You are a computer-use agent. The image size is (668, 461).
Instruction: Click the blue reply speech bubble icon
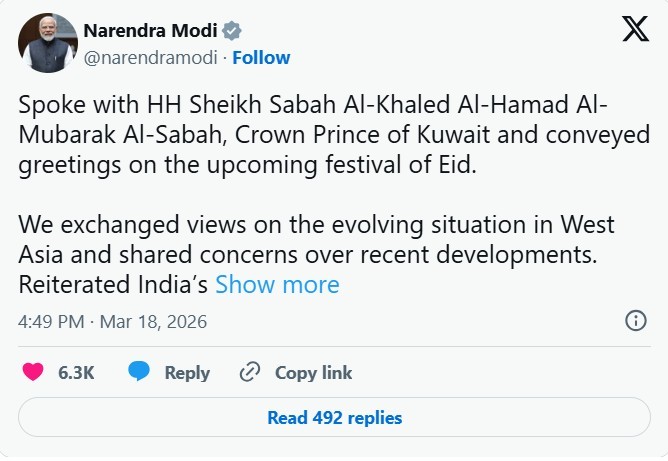(x=139, y=373)
